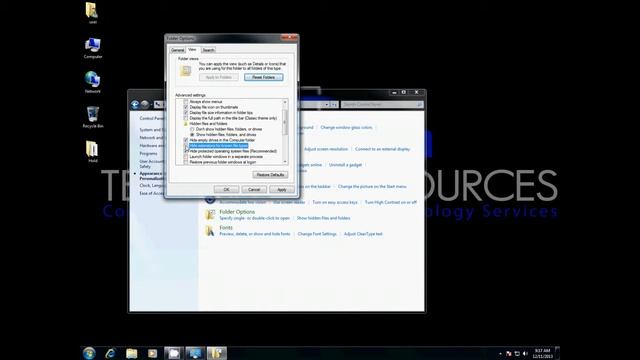Click the Control Panel taskbar button
The width and height of the screenshot is (640, 360).
tap(195, 353)
